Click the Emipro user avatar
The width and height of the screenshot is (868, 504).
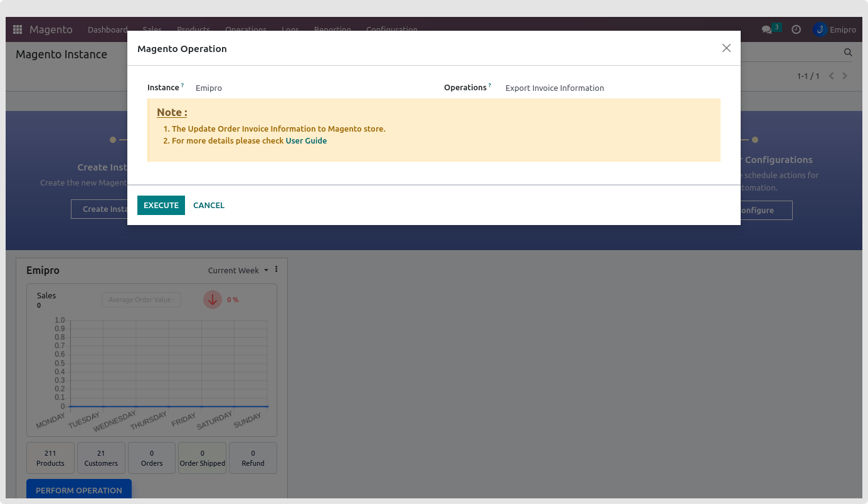point(820,29)
